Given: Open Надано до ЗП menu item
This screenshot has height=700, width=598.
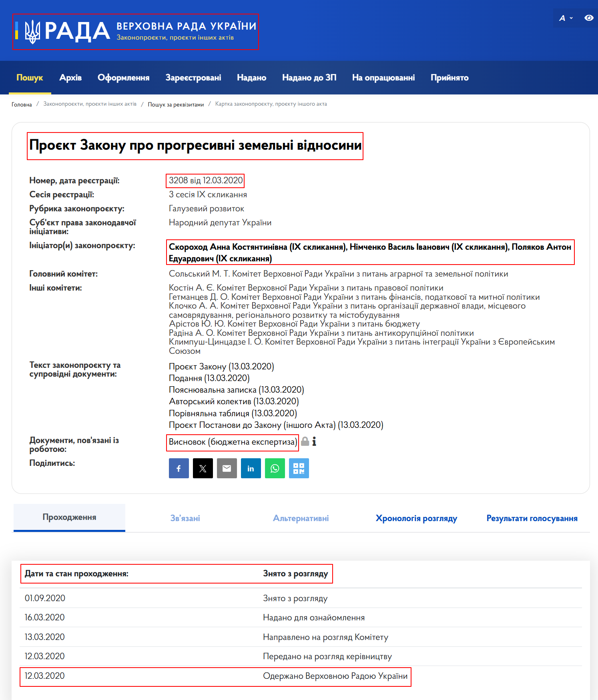Looking at the screenshot, I should pyautogui.click(x=309, y=78).
